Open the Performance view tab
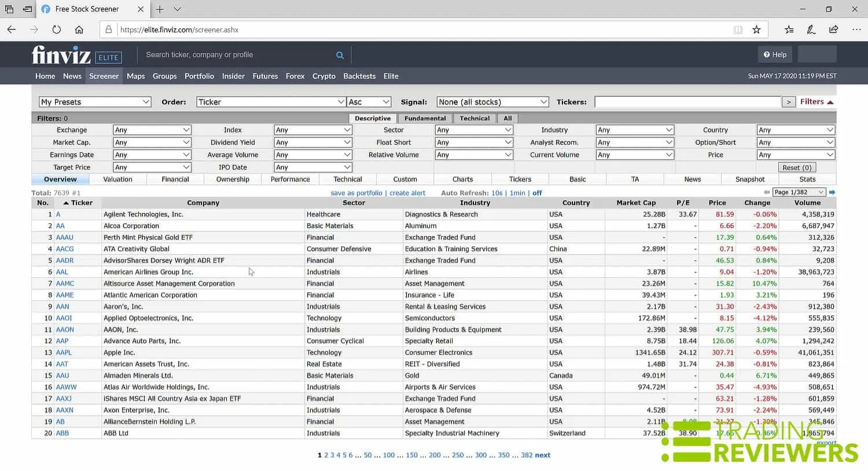 (290, 179)
